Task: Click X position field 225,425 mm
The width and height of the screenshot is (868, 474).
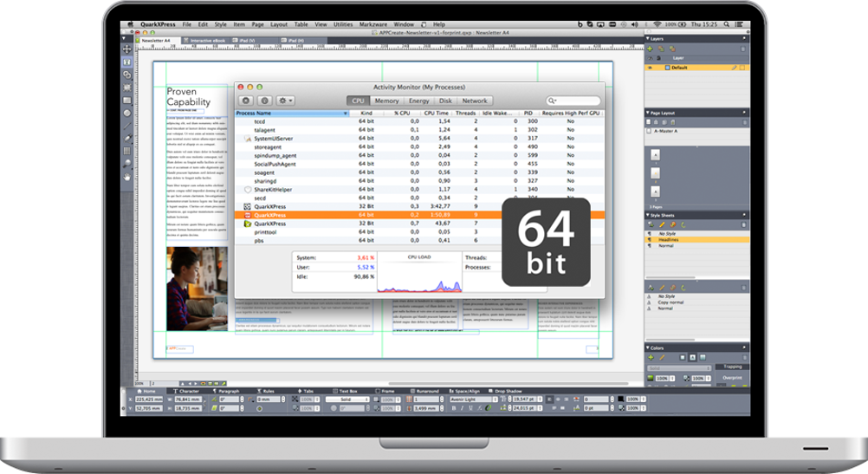Action: click(x=149, y=399)
